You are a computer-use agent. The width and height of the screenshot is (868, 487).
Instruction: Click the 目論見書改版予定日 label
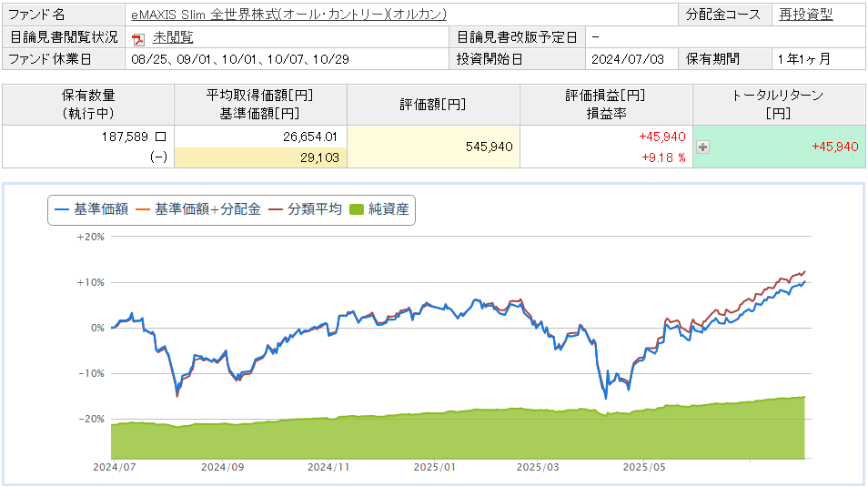point(517,37)
